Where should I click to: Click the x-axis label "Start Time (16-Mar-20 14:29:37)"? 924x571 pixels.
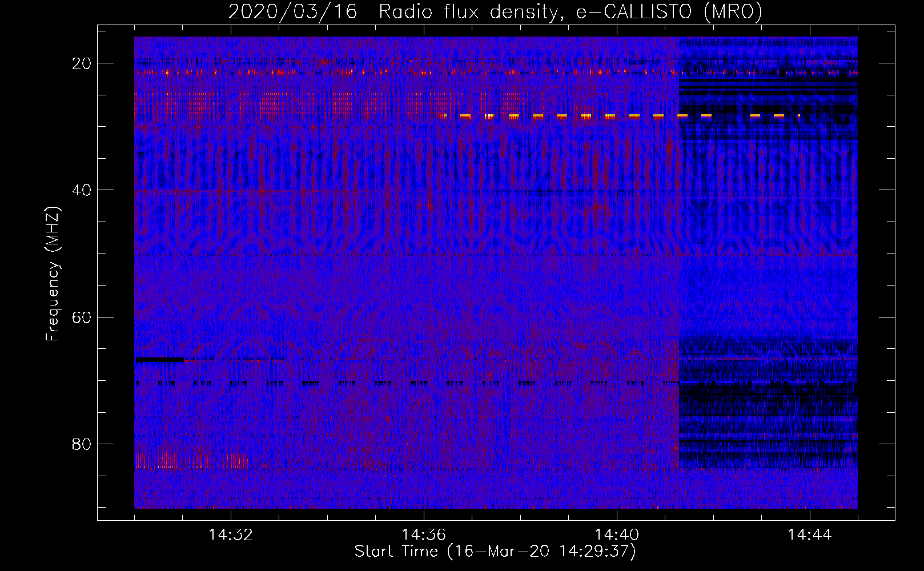495,552
